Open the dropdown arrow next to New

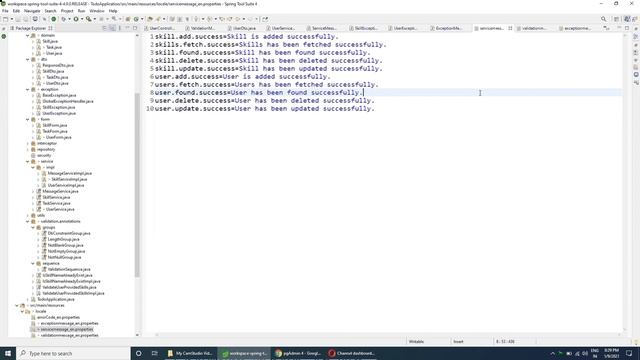11,19
